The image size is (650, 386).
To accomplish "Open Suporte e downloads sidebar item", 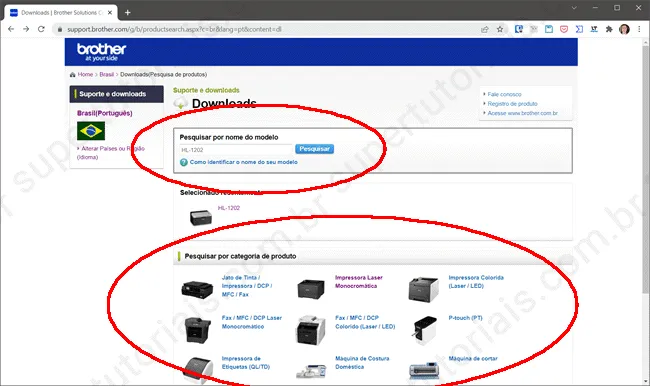I will pos(116,94).
